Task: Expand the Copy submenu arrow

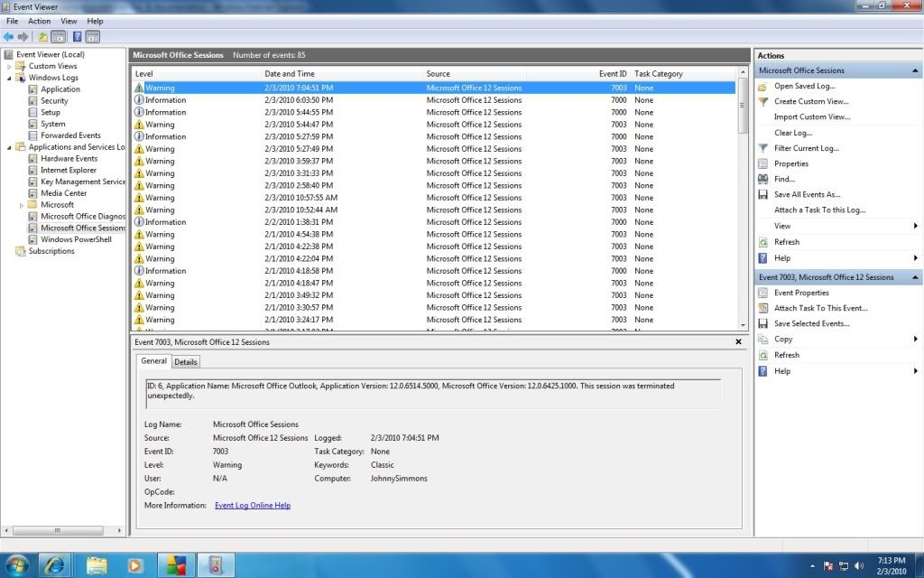Action: pos(915,340)
